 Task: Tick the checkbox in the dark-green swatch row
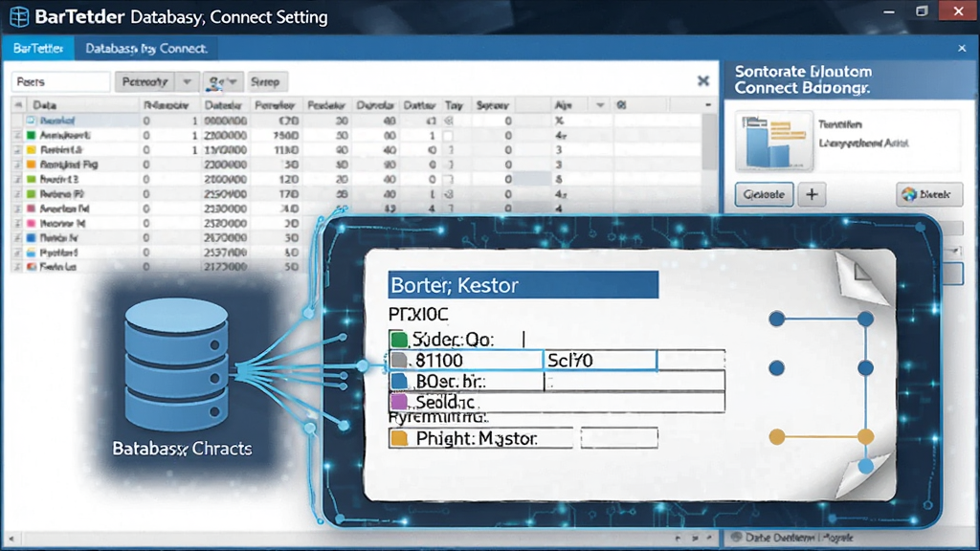(448, 135)
